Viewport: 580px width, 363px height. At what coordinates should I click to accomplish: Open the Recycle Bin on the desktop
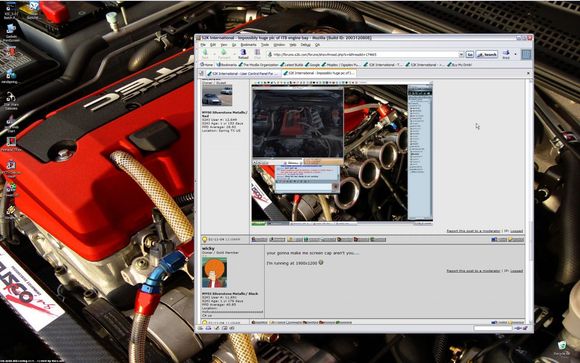[x=562, y=349]
